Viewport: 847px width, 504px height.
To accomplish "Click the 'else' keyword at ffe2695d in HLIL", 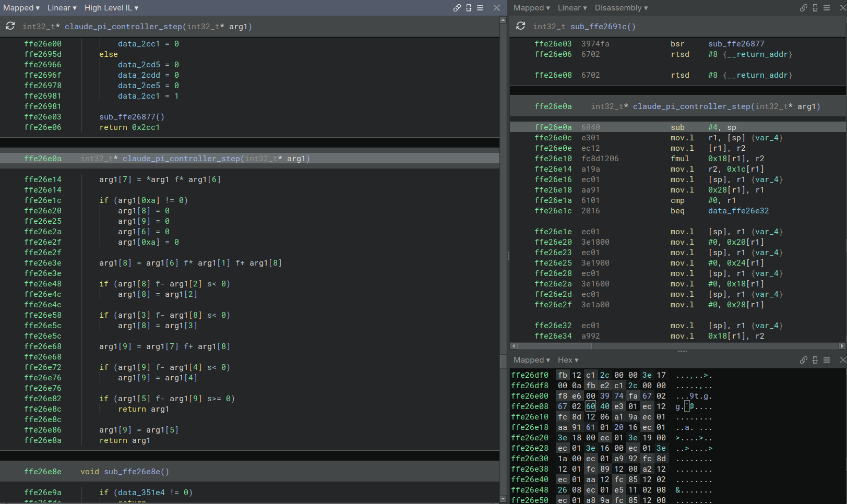I will coord(109,54).
